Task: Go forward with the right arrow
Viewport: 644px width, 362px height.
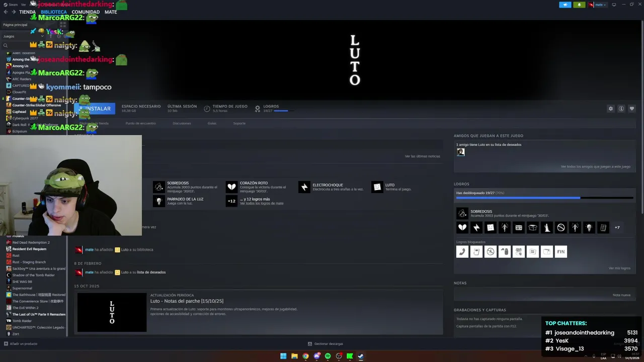Action: pos(13,12)
